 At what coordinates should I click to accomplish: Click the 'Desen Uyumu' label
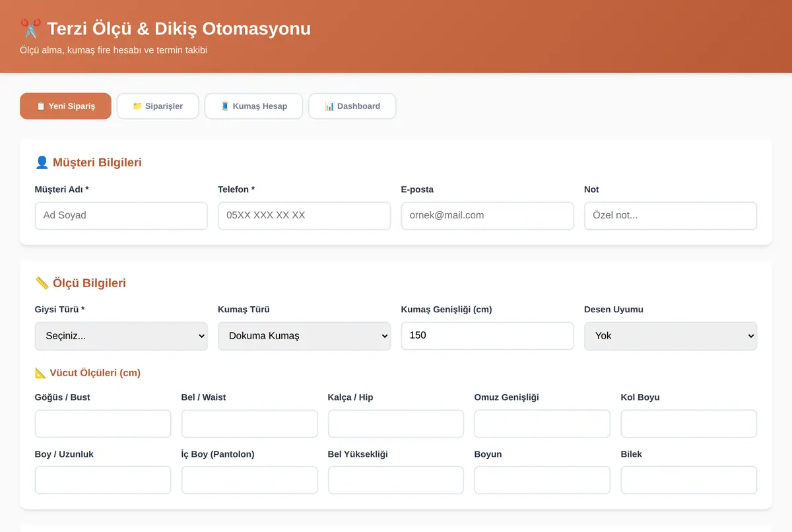[x=614, y=310]
